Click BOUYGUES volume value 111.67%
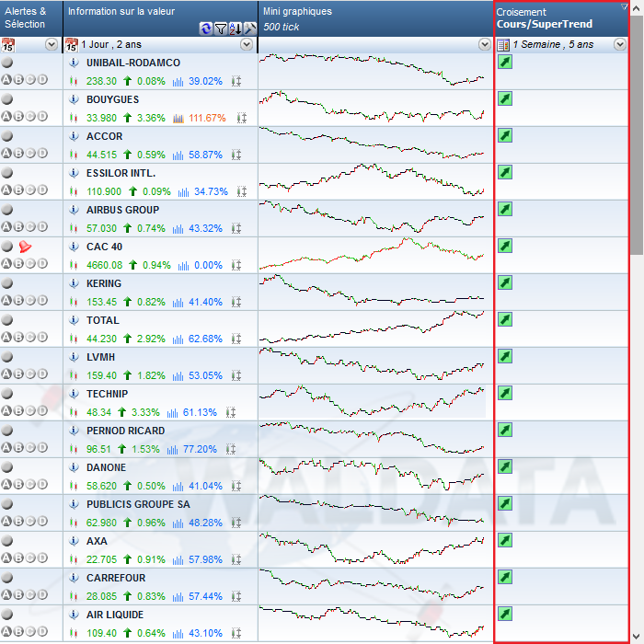The image size is (644, 644). (x=207, y=119)
